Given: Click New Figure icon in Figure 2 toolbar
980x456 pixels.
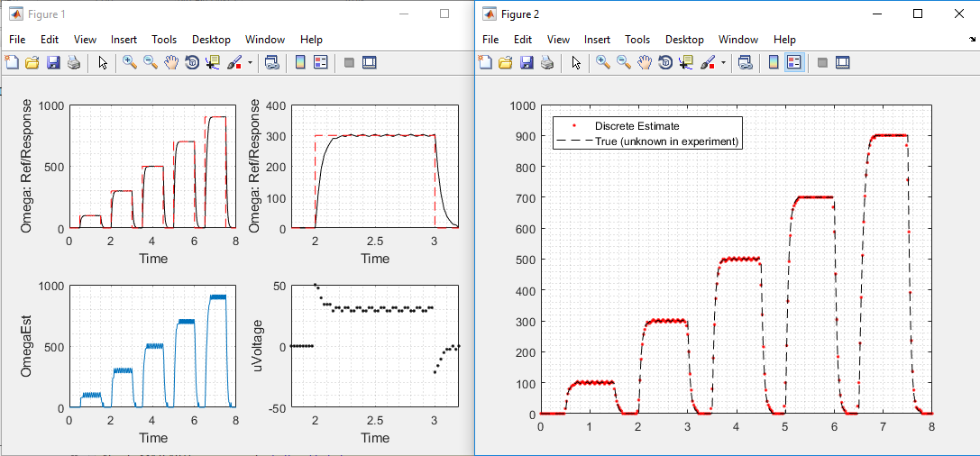Looking at the screenshot, I should (x=485, y=62).
